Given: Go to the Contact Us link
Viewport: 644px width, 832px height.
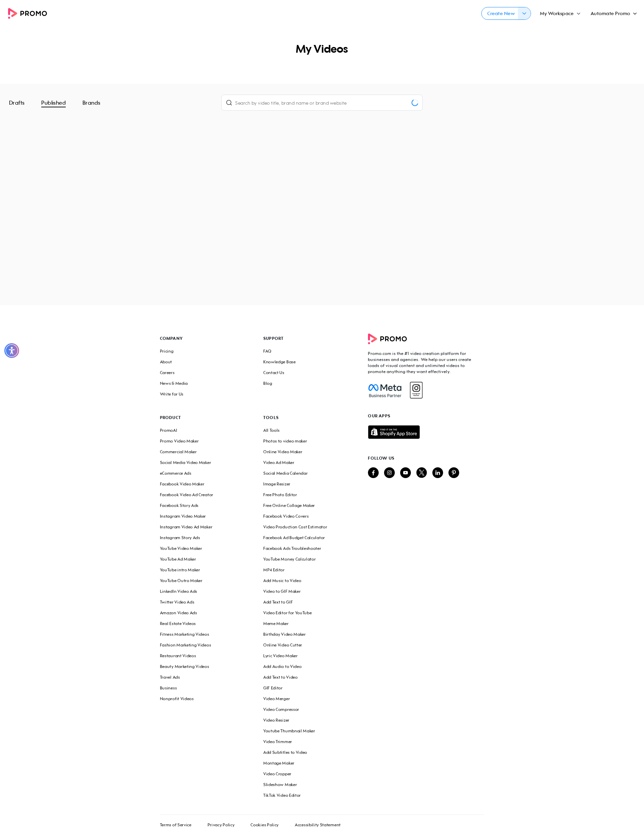Looking at the screenshot, I should [x=273, y=373].
